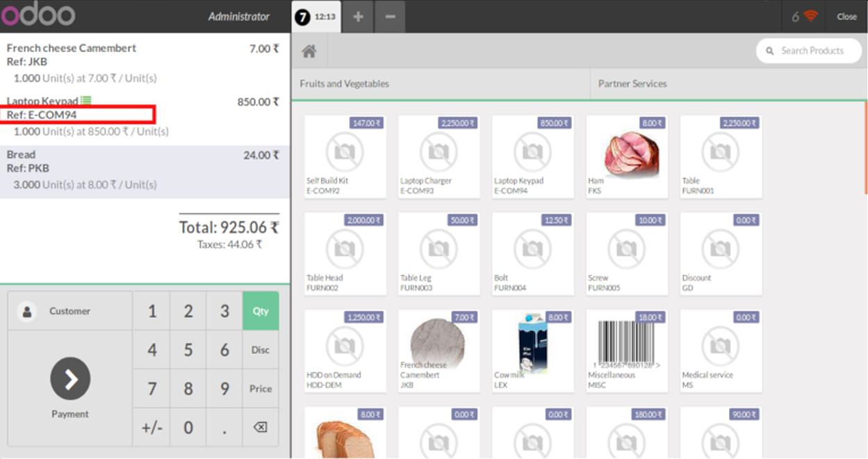
Task: Add Laptop Charger E-COM93 product
Action: (x=439, y=156)
